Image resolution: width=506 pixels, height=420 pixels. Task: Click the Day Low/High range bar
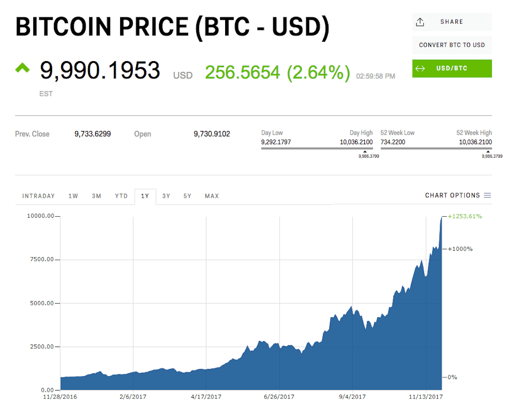click(x=317, y=148)
